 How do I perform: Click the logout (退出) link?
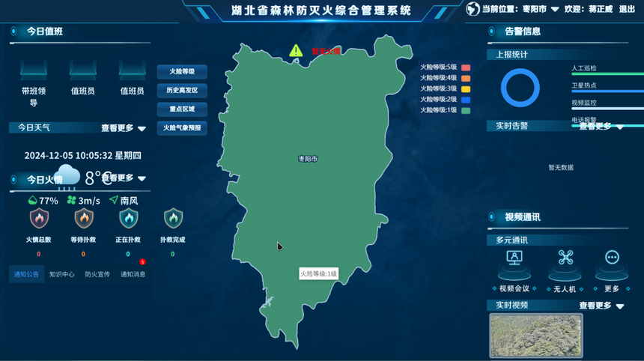[627, 10]
